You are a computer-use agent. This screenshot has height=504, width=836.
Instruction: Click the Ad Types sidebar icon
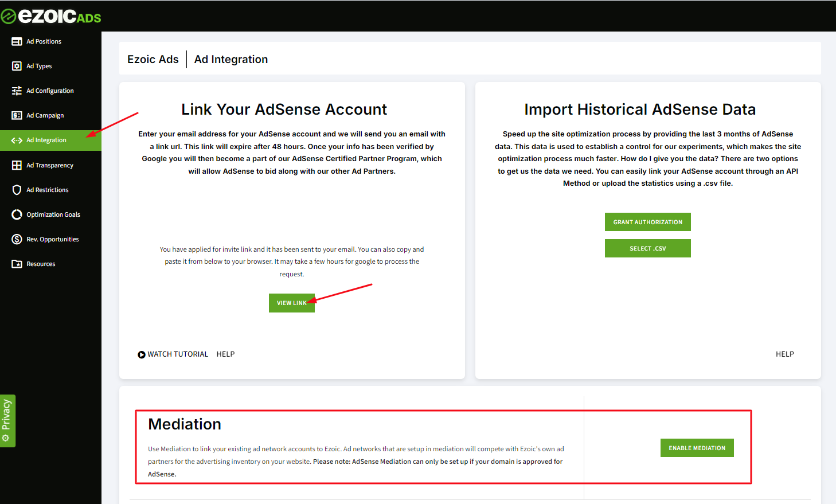pyautogui.click(x=17, y=66)
